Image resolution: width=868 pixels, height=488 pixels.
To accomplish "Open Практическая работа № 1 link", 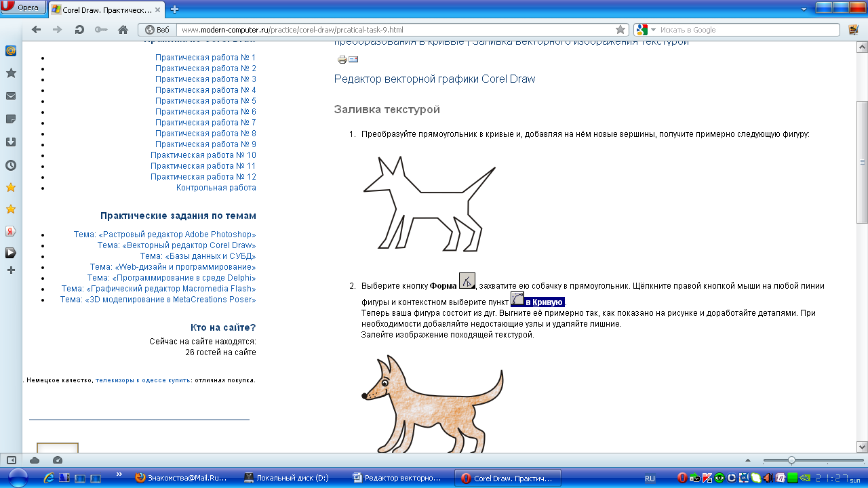I will point(205,58).
